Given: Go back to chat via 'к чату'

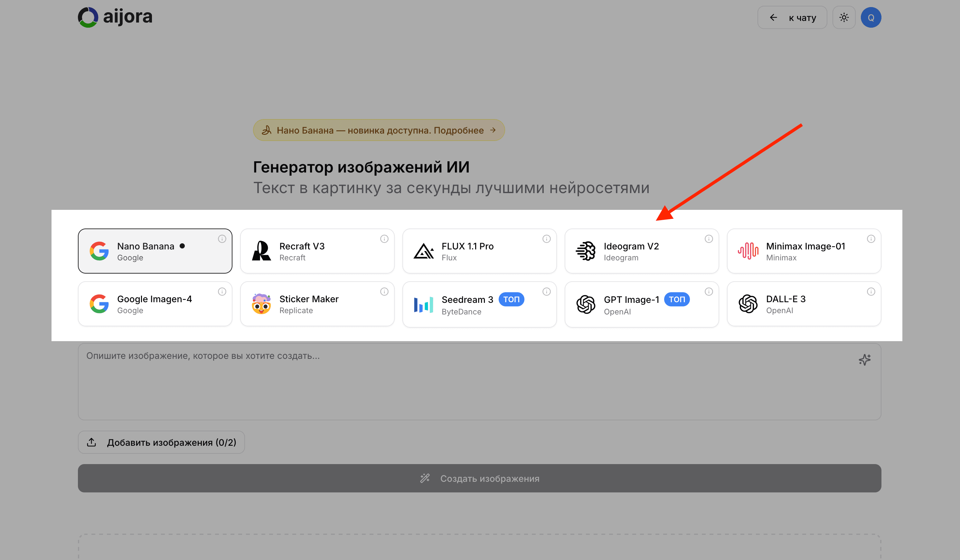Looking at the screenshot, I should click(792, 17).
